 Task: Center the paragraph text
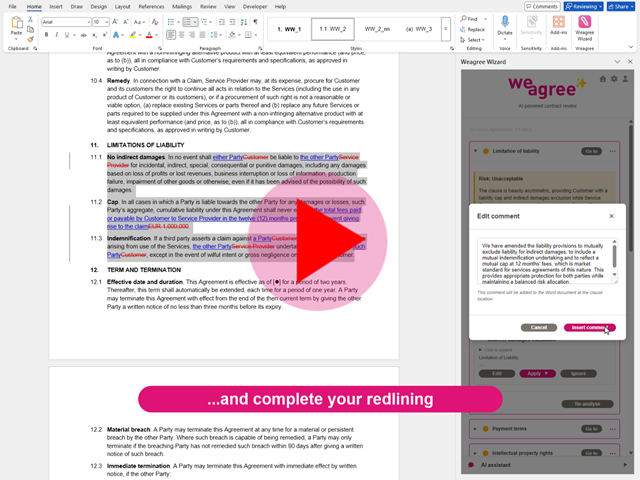coord(182,35)
